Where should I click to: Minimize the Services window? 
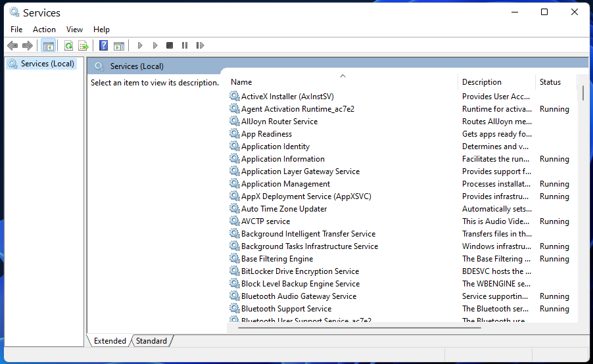tap(515, 12)
